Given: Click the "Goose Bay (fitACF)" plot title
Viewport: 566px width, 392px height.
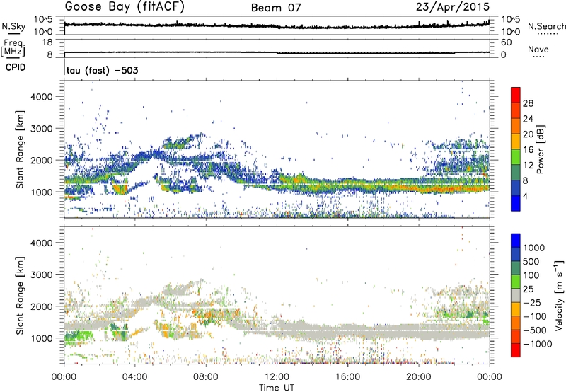Looking at the screenshot, I should (125, 7).
